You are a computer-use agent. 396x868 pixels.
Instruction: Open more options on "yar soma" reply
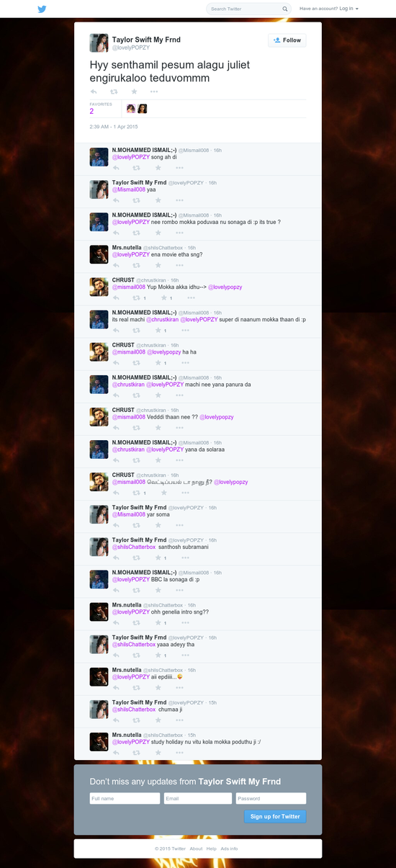tap(179, 525)
